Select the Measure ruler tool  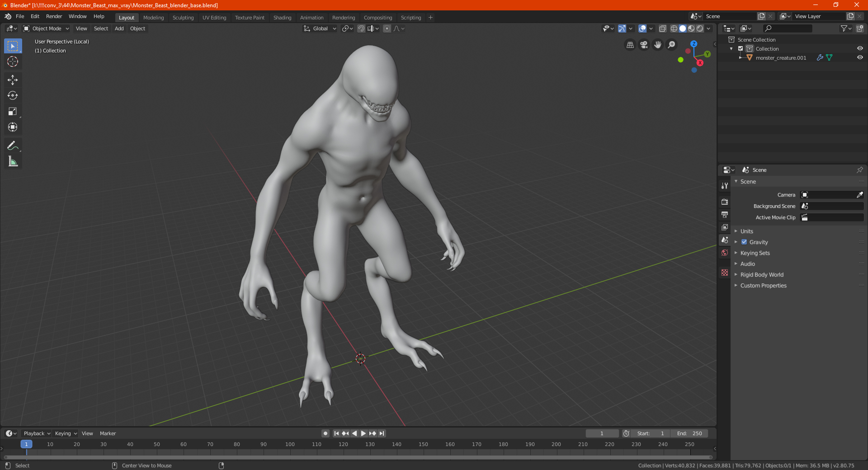pos(13,161)
